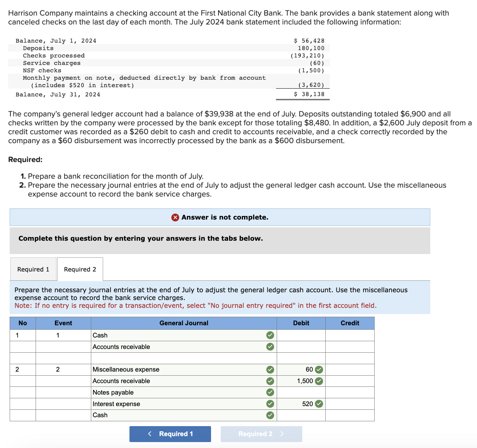Click the Event column header

pyautogui.click(x=63, y=323)
